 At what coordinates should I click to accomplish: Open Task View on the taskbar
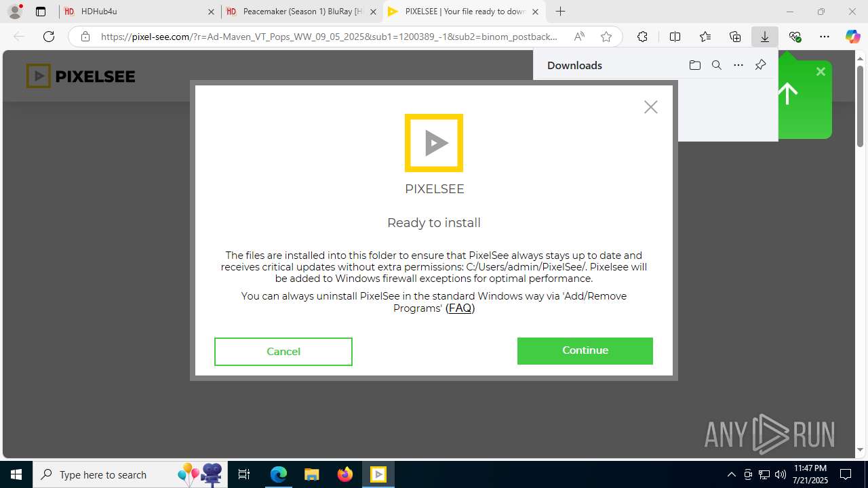tap(244, 474)
